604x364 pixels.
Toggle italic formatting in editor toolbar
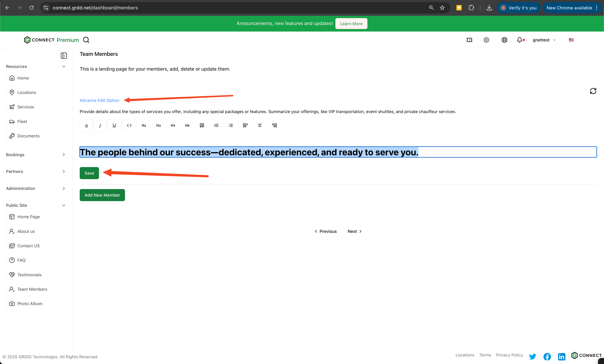pos(100,126)
